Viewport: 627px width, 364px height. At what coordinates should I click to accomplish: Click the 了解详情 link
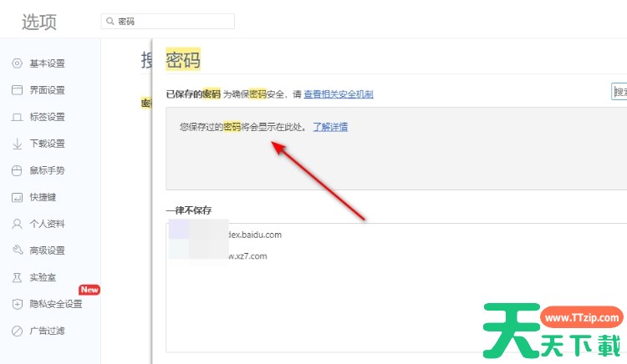click(330, 127)
